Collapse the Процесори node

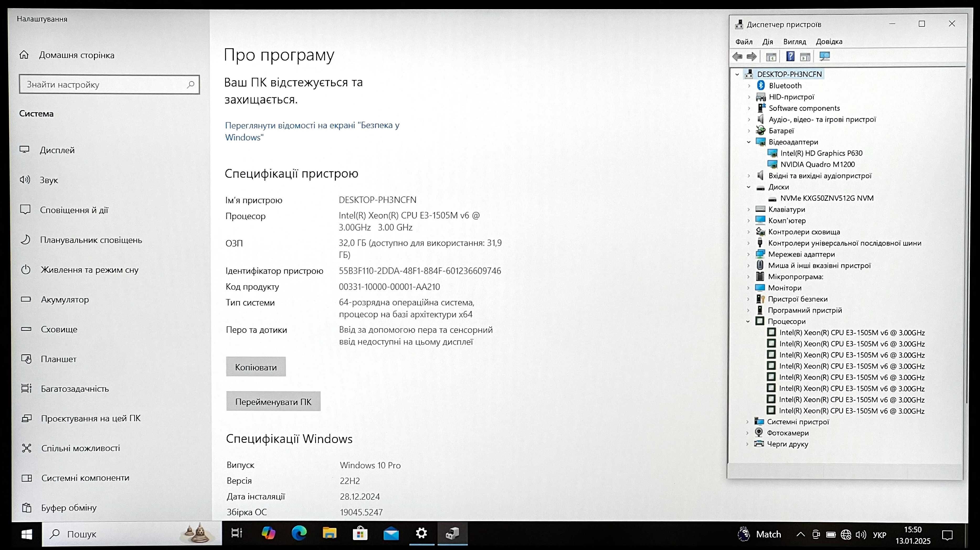pyautogui.click(x=748, y=321)
